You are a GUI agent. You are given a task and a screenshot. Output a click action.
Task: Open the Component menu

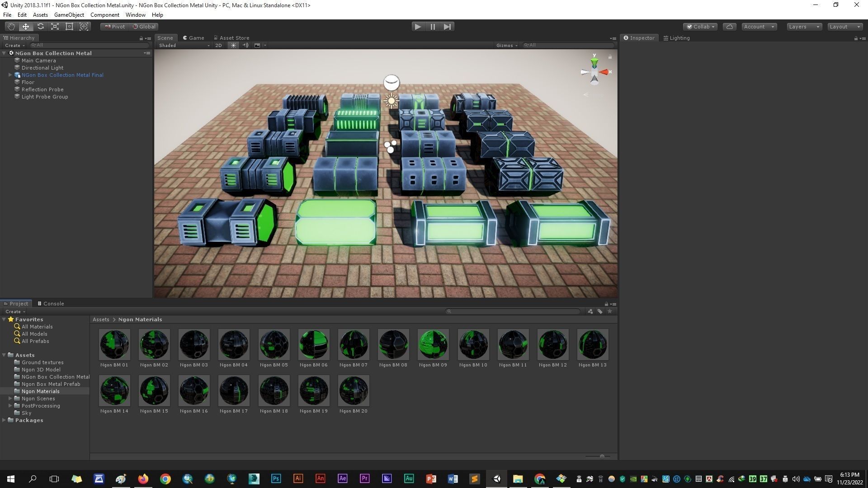[x=104, y=15]
